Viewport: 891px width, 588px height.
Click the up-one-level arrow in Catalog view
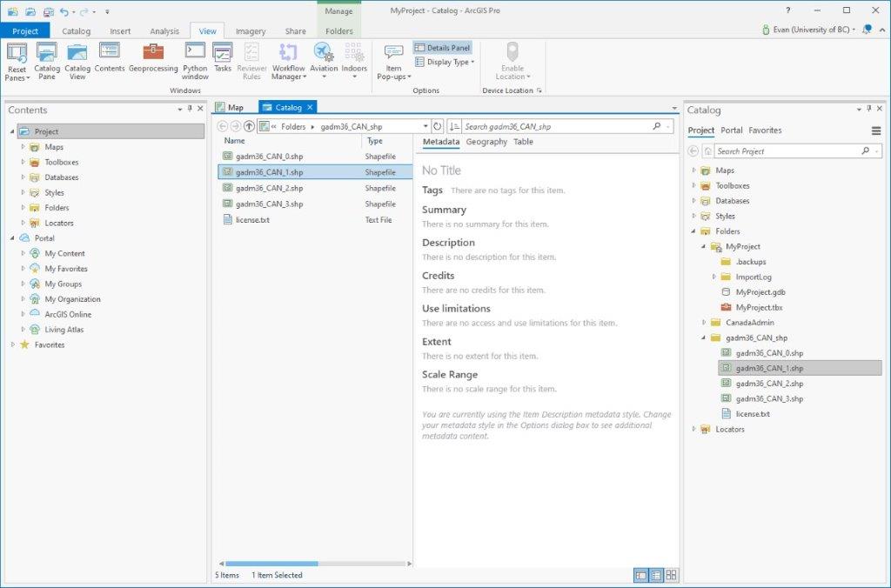[249, 126]
